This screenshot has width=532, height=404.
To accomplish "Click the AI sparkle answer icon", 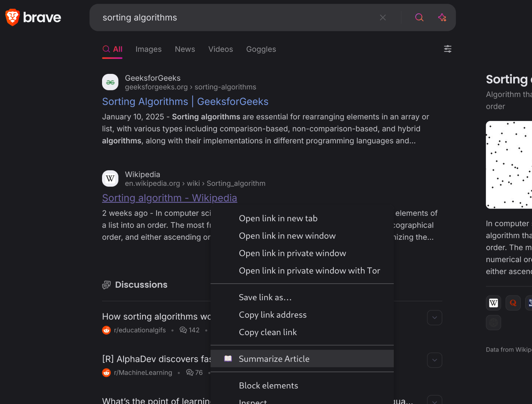I will (x=442, y=17).
